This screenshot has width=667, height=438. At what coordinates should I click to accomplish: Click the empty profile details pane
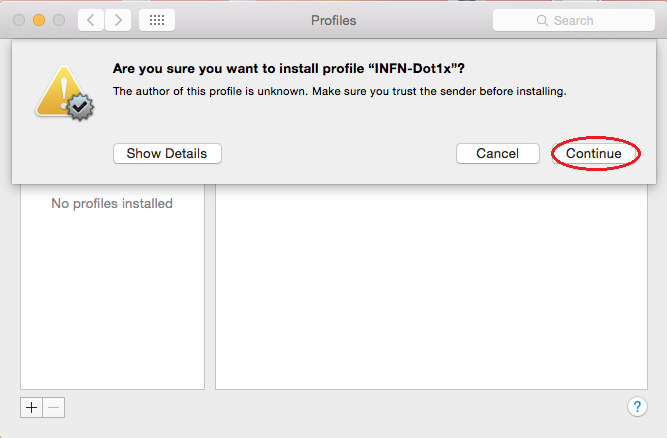click(431, 287)
